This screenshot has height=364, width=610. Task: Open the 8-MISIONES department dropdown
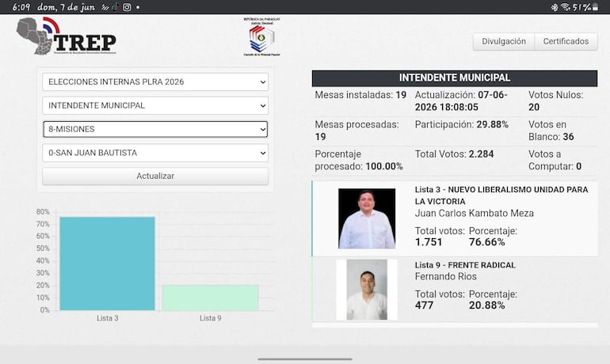tap(155, 129)
